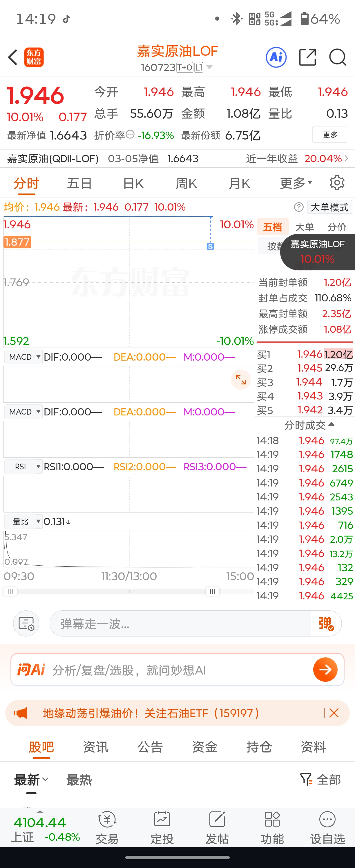Tap the T+0 tag next to code
Image resolution: width=355 pixels, height=868 pixels.
[185, 67]
